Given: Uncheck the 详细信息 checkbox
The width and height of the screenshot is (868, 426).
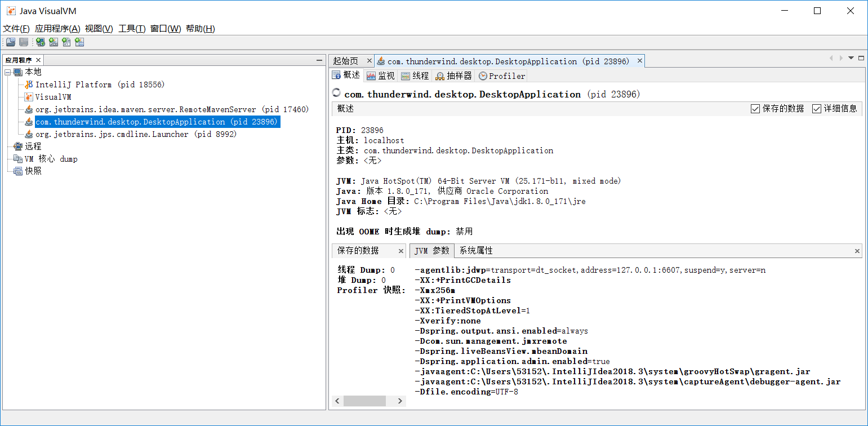Looking at the screenshot, I should [x=816, y=109].
